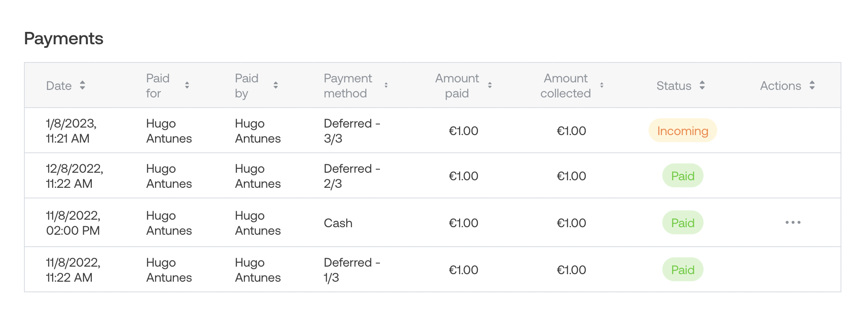Open the Cash payment actions menu

[793, 222]
